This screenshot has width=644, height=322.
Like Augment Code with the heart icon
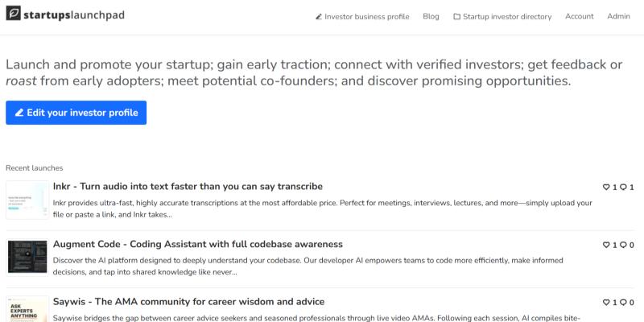606,245
